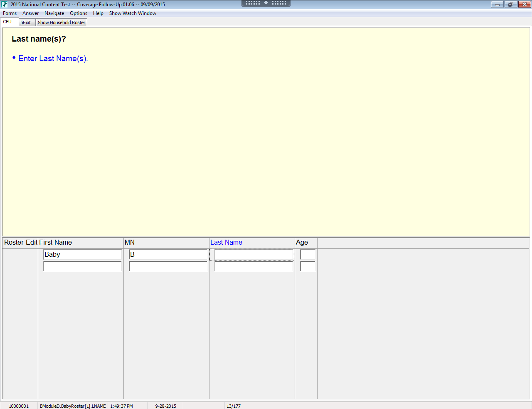Viewport: 532px width, 409px height.
Task: Click the Age field in the second row
Action: point(308,266)
